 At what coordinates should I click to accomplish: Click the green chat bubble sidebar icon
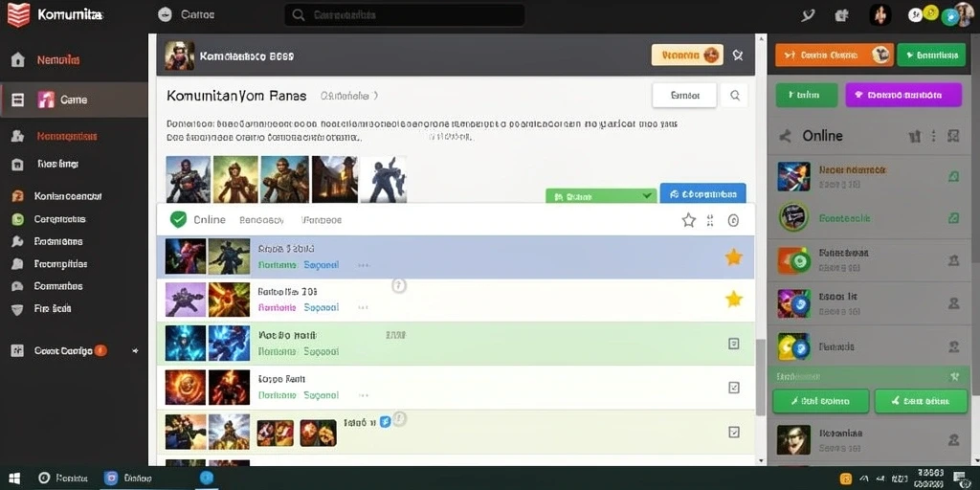pyautogui.click(x=17, y=219)
